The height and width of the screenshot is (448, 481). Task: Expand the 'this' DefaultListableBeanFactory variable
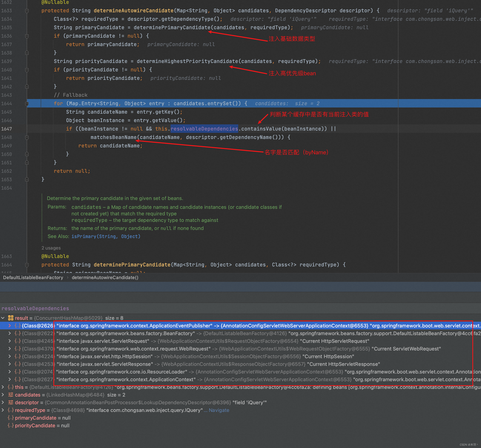[3, 387]
